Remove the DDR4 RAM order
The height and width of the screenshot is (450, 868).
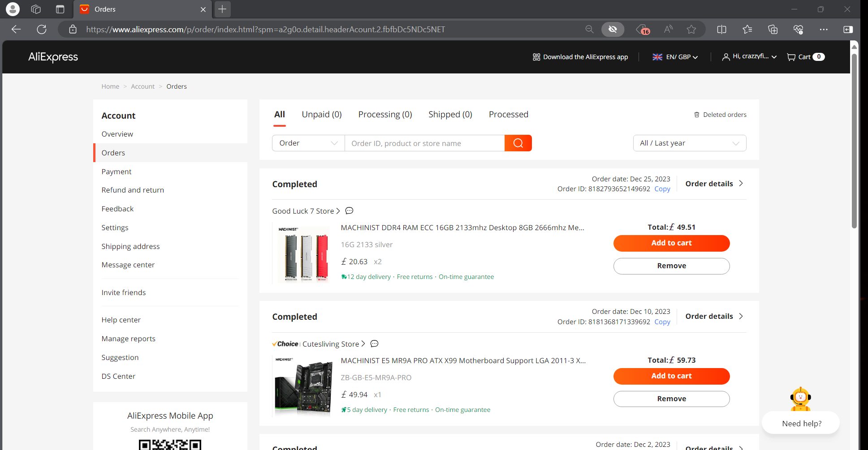(671, 266)
